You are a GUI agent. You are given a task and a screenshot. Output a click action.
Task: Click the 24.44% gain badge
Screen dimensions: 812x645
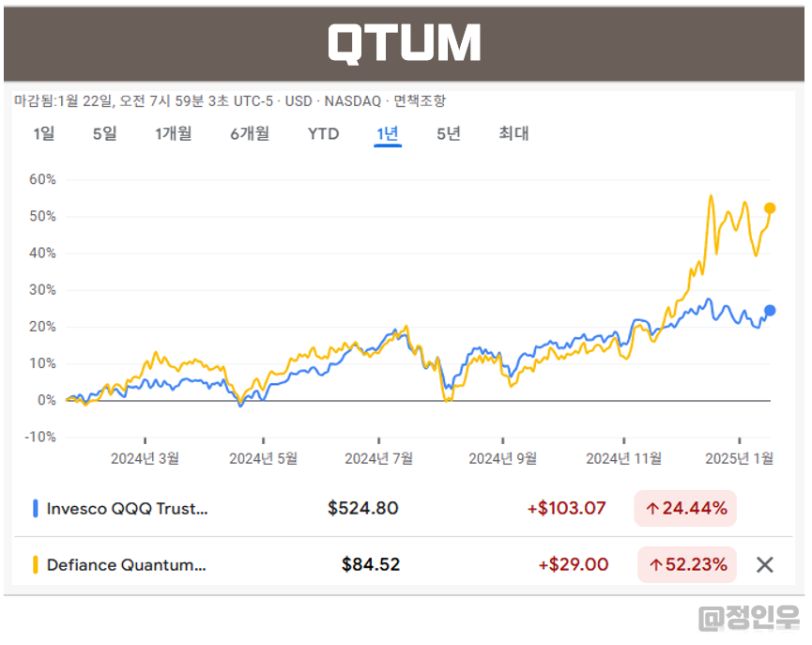685,508
